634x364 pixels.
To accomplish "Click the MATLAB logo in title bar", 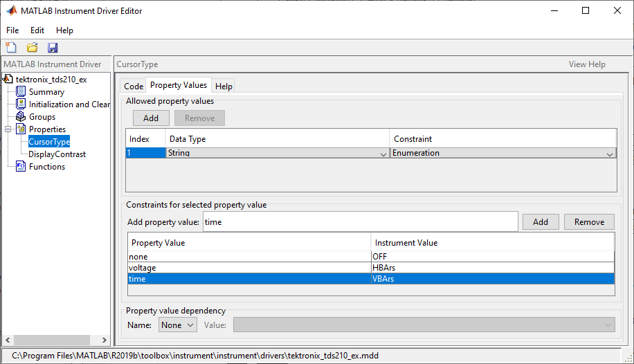I will [x=12, y=10].
